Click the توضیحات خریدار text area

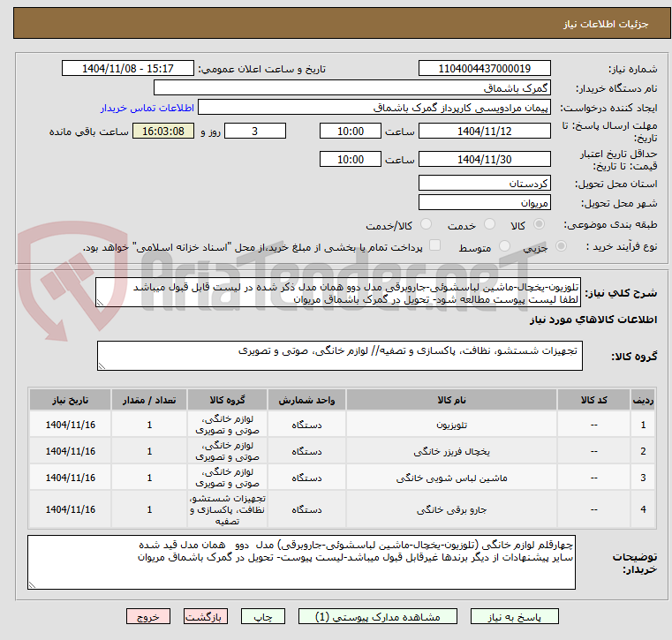301,562
